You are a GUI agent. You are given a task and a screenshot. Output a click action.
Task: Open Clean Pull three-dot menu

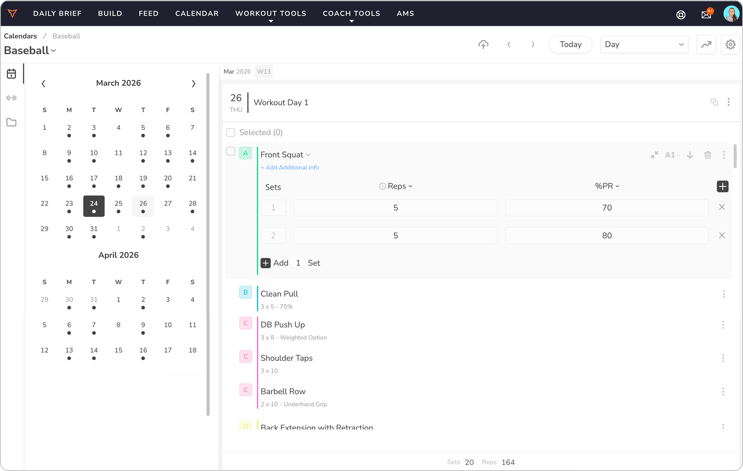(x=724, y=294)
